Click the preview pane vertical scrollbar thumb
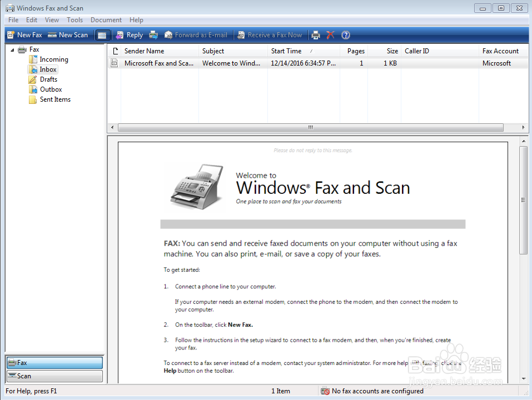Image resolution: width=532 pixels, height=400 pixels. [524, 200]
